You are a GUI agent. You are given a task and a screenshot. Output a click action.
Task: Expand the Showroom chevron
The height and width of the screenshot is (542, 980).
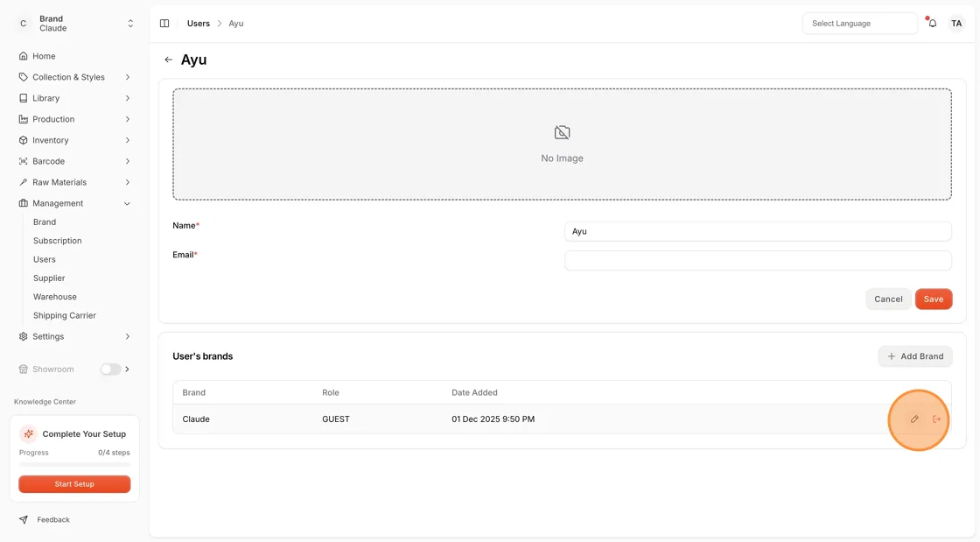click(128, 370)
